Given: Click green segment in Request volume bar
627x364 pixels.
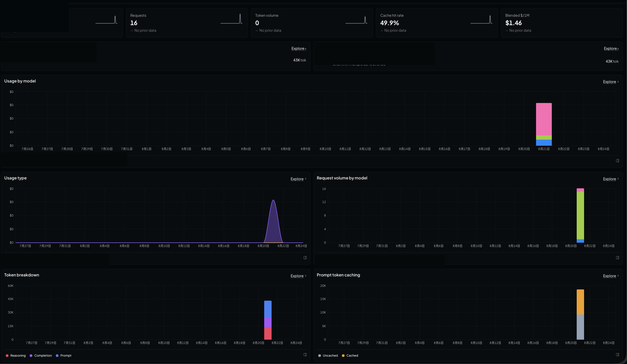Looking at the screenshot, I should point(580,216).
